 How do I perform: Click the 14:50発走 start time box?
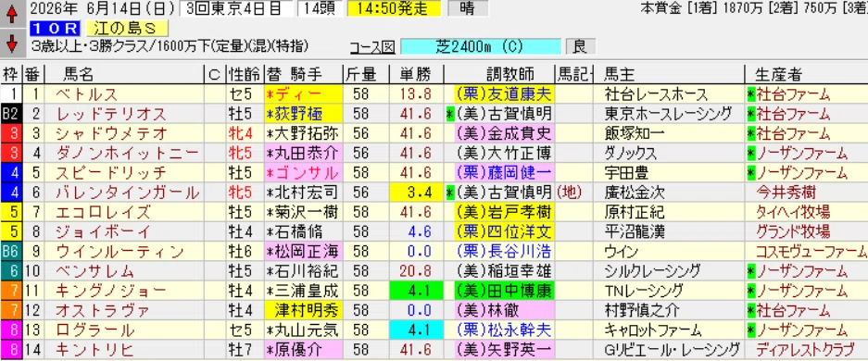394,9
